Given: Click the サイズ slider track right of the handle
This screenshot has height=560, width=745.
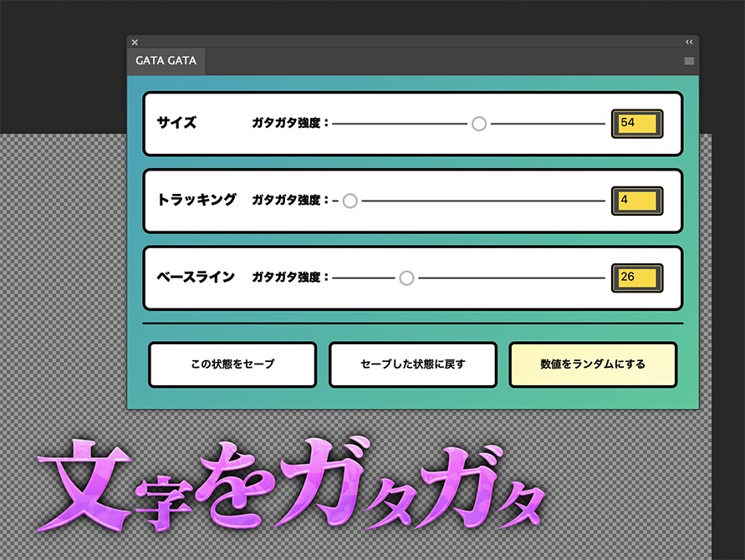Looking at the screenshot, I should [x=543, y=123].
